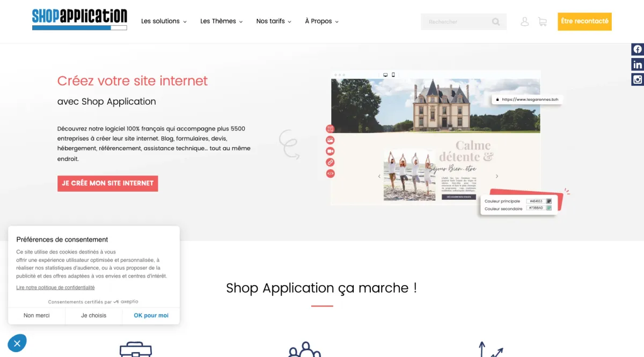Click the 'avec Shop Application' subtitle
The height and width of the screenshot is (357, 644).
[107, 101]
